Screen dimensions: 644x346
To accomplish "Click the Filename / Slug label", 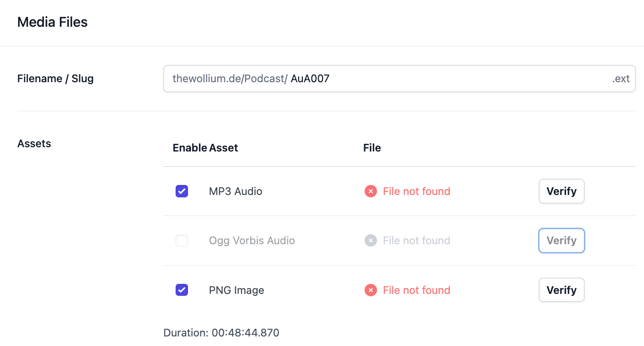I will click(56, 79).
